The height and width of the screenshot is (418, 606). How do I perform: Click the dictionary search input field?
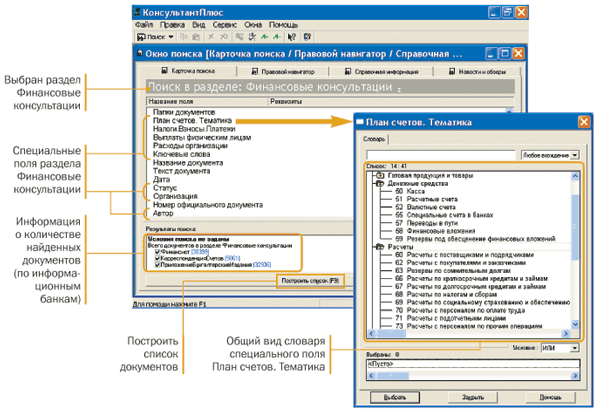[x=441, y=155]
